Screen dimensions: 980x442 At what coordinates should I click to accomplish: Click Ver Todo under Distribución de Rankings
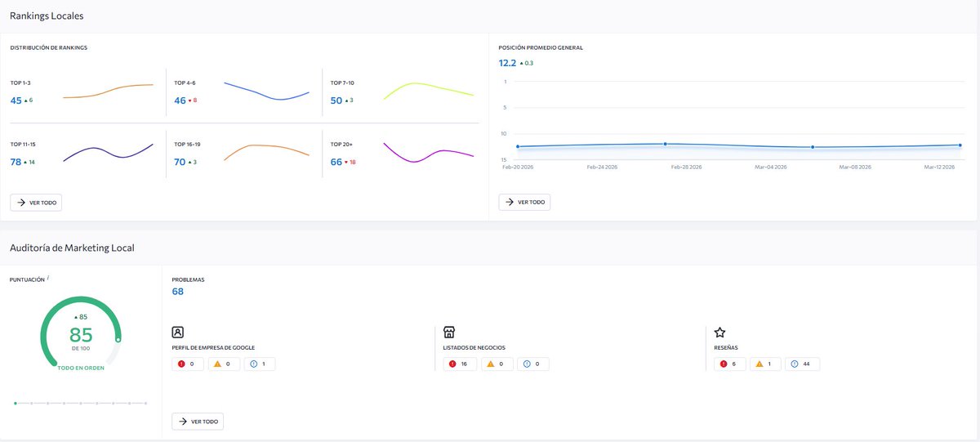point(36,202)
